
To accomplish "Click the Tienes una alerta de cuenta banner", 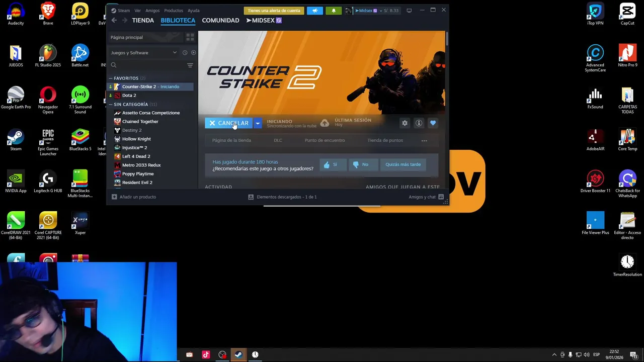I will pos(274,11).
